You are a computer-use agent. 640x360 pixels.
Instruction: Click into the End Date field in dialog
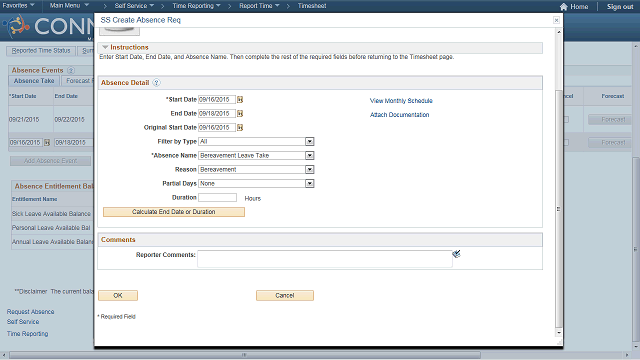pyautogui.click(x=217, y=113)
